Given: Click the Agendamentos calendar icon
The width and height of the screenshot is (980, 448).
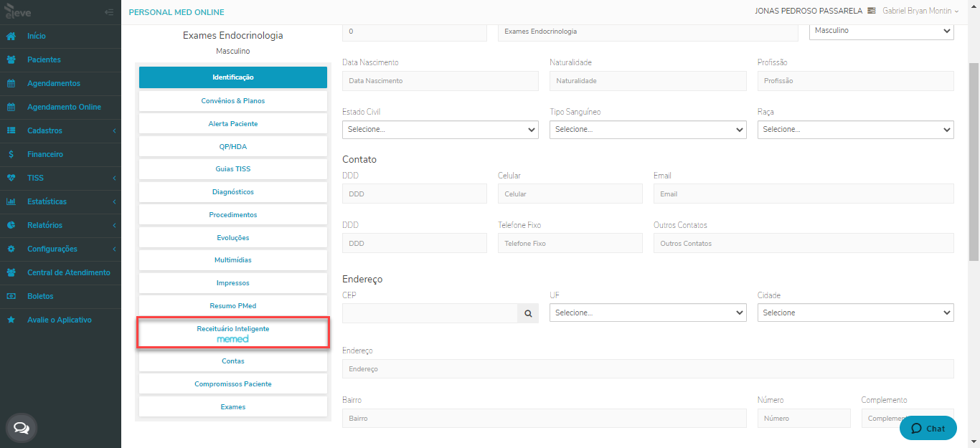Looking at the screenshot, I should tap(11, 83).
